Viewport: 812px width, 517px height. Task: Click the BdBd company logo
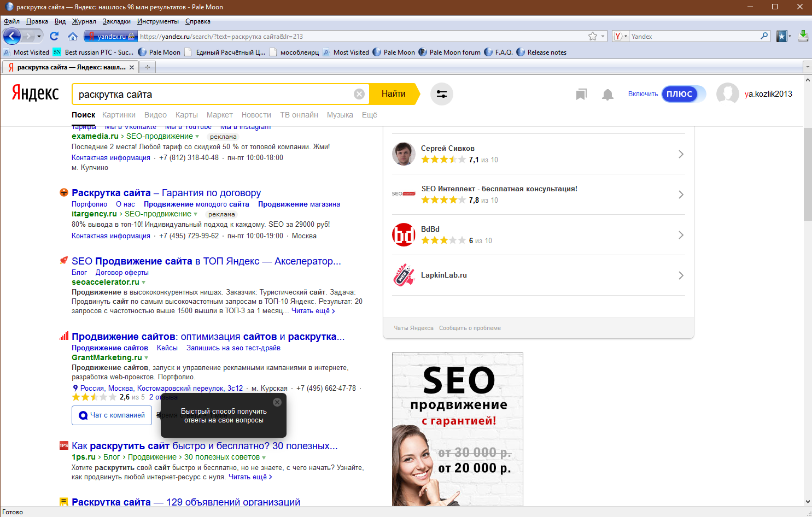click(x=404, y=235)
